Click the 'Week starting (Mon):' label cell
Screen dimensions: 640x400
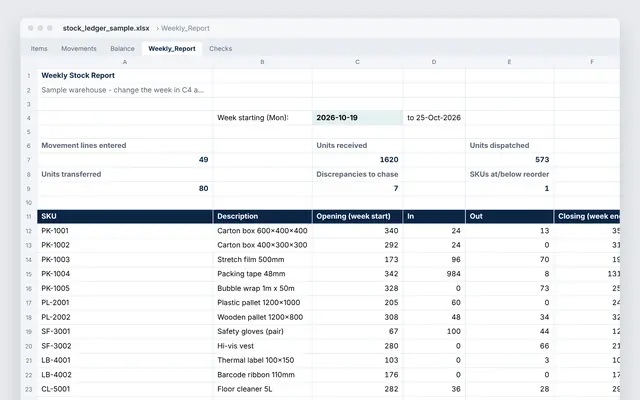coord(262,118)
